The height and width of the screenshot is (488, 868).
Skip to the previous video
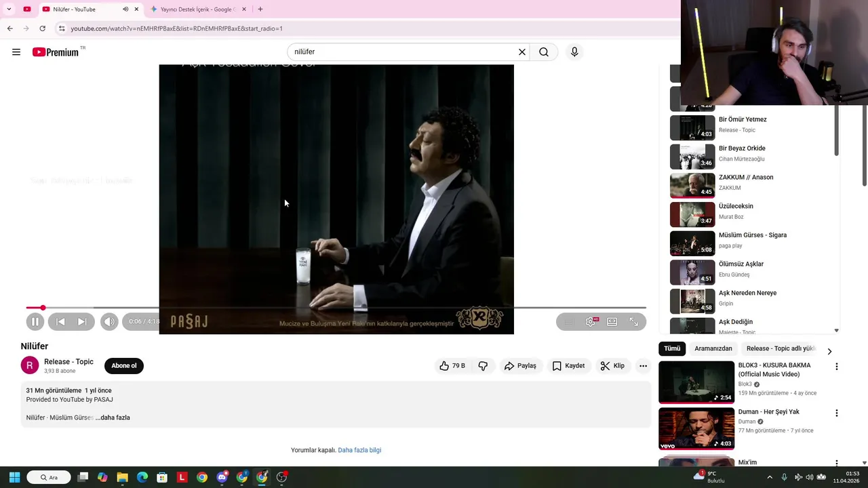(x=60, y=322)
